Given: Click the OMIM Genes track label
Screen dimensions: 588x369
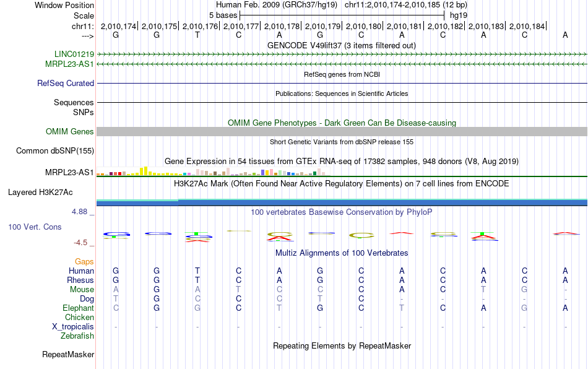Looking at the screenshot, I should click(70, 132).
